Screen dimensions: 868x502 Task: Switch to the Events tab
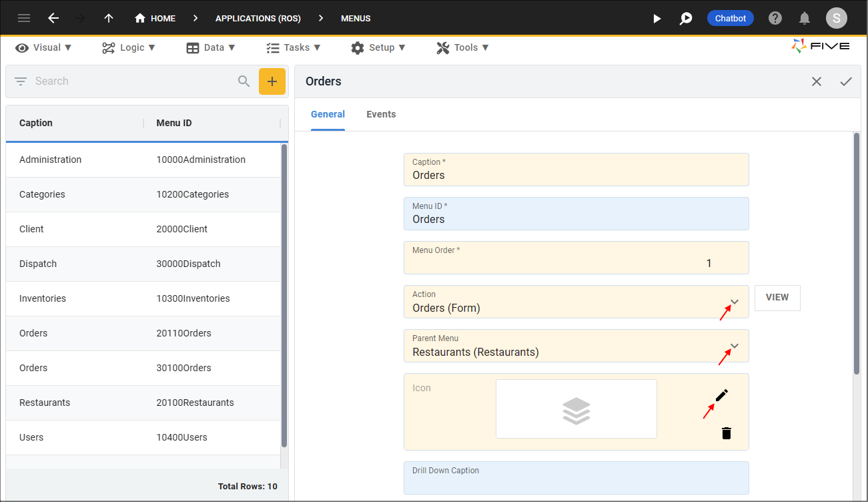[x=381, y=114]
